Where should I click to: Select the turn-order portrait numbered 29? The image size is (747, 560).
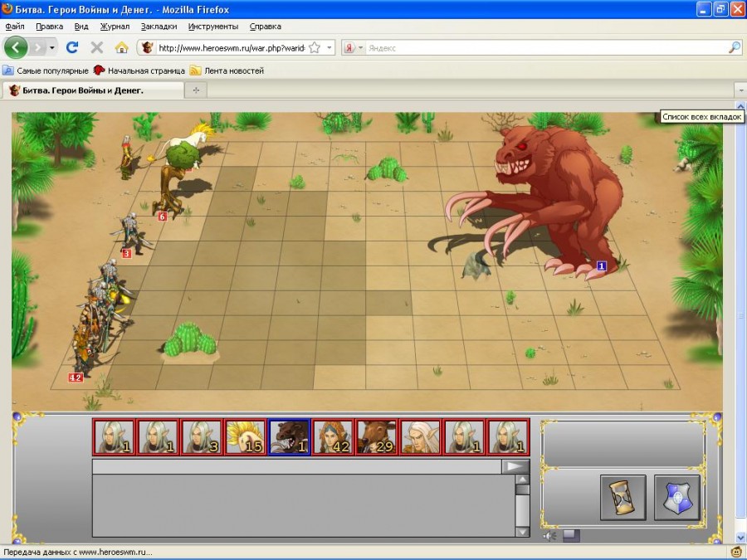pyautogui.click(x=377, y=436)
